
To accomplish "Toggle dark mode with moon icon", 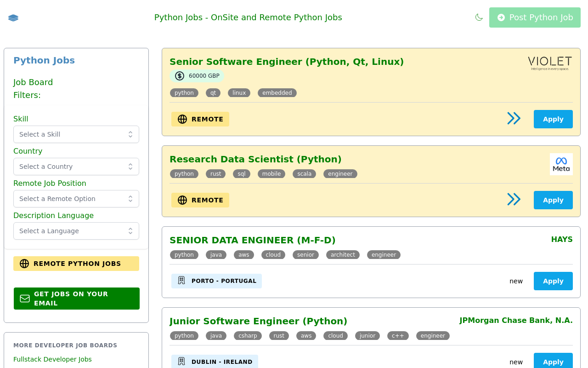I will 479,17.
